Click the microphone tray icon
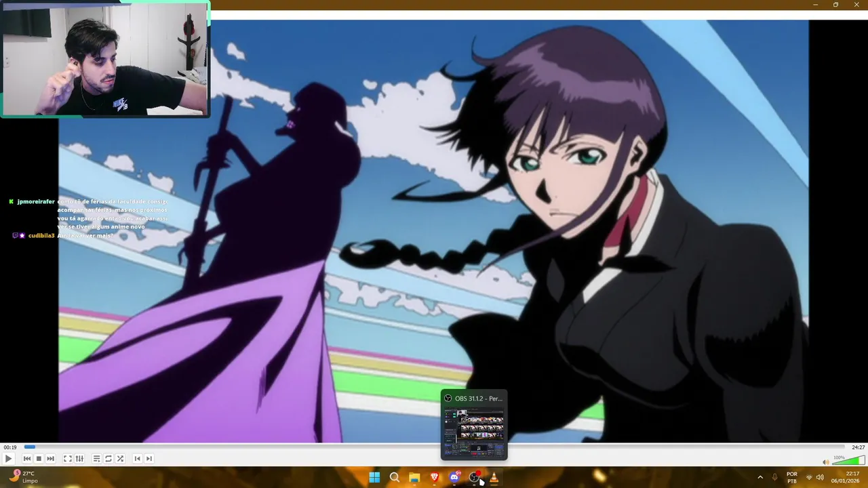 tap(774, 478)
